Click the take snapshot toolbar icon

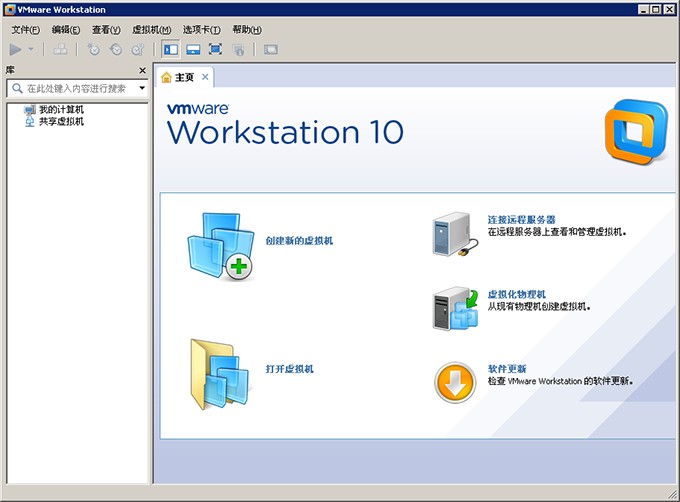coord(93,49)
